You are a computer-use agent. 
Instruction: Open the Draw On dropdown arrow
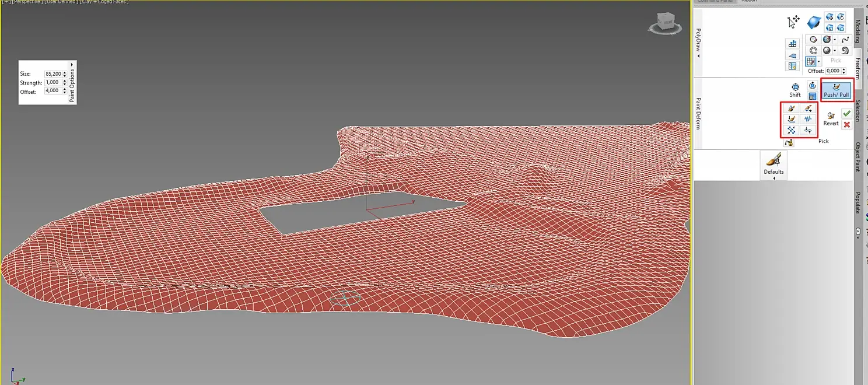coord(819,61)
